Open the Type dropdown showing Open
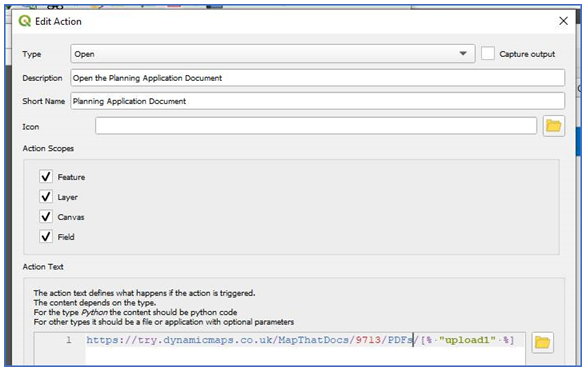 (x=273, y=54)
